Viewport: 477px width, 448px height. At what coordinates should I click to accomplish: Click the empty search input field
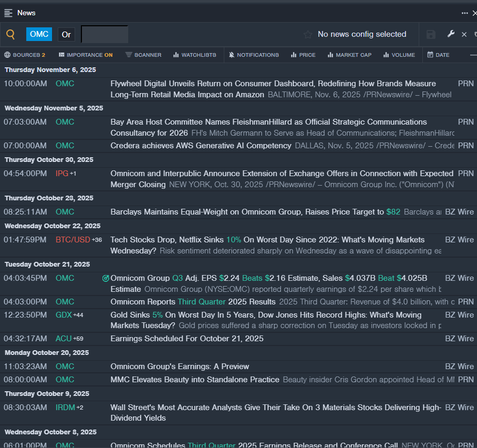(x=105, y=35)
